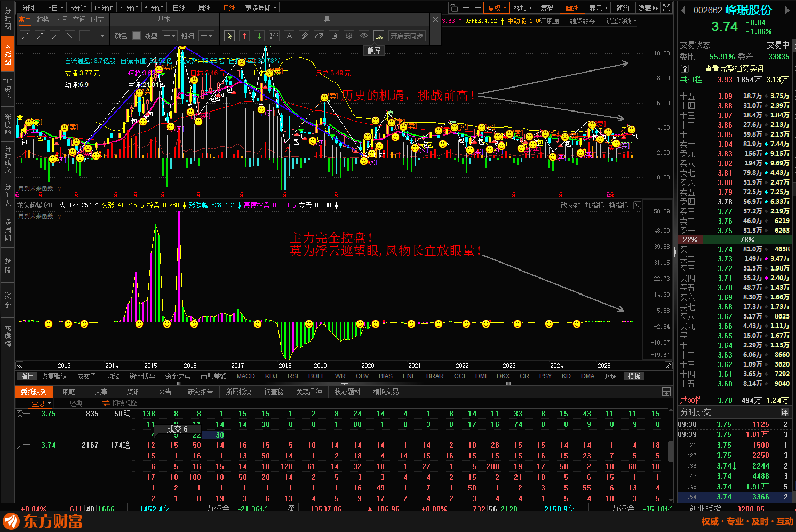Select the MACD indicator
Image resolution: width=796 pixels, height=532 pixels.
coord(245,376)
